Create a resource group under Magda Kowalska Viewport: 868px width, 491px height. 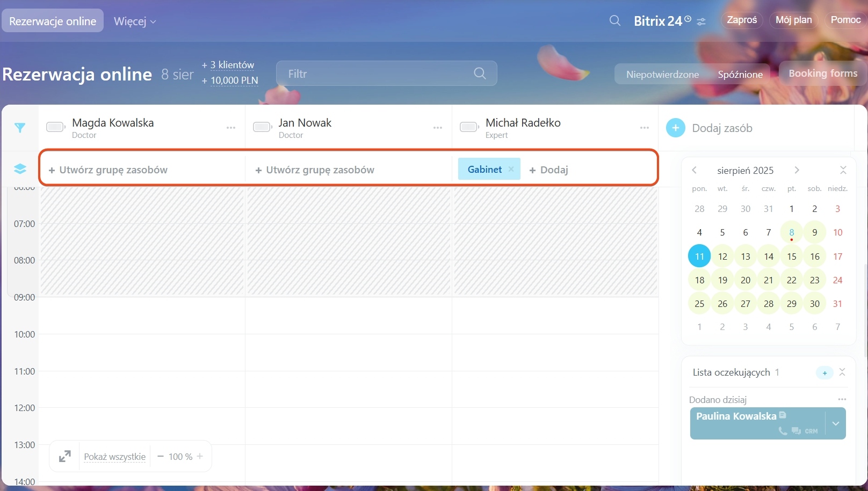tap(108, 170)
